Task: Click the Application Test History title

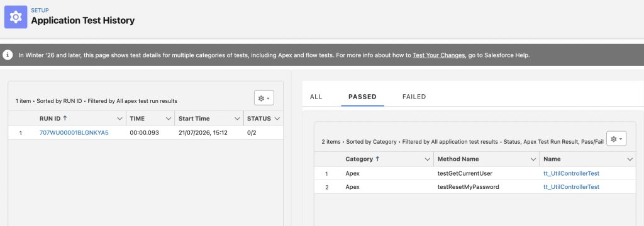Action: pyautogui.click(x=83, y=20)
